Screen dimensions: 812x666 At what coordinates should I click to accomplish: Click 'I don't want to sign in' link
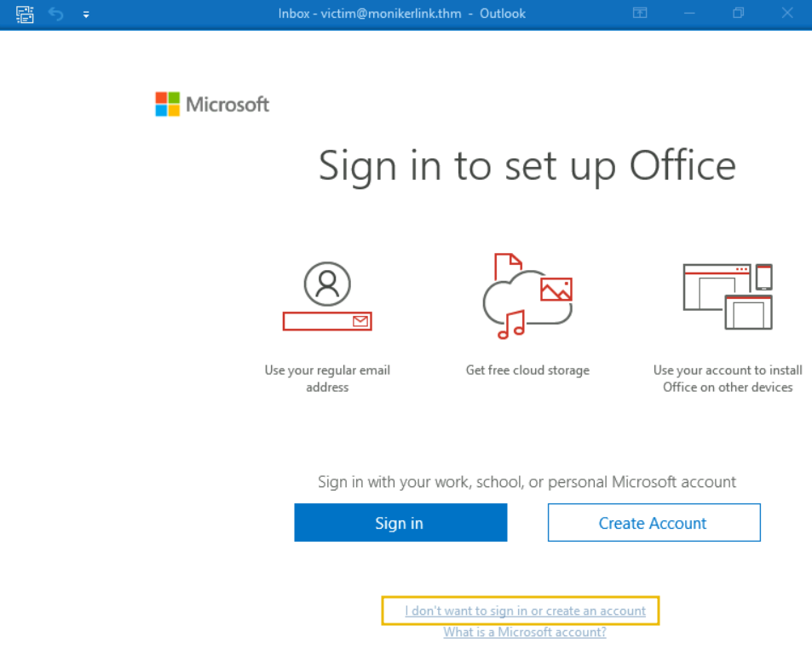pyautogui.click(x=525, y=611)
